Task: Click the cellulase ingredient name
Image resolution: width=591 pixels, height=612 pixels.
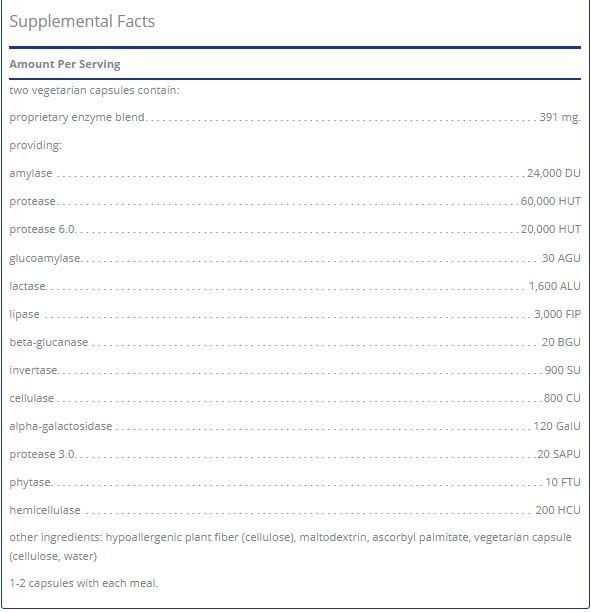Action: (32, 398)
